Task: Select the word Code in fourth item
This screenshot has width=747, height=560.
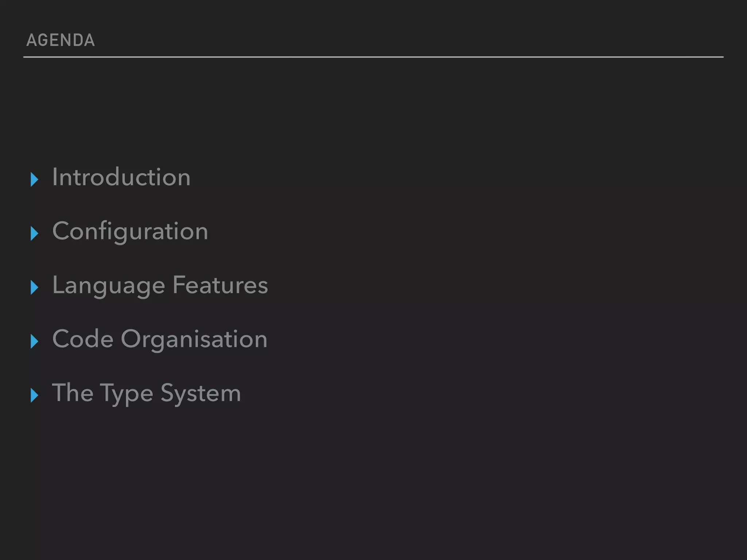Action: [x=83, y=339]
